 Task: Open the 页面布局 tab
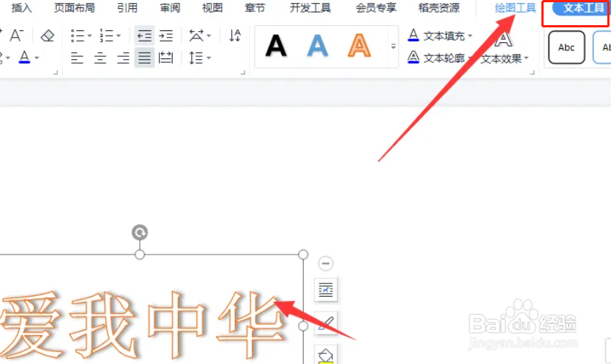(74, 8)
